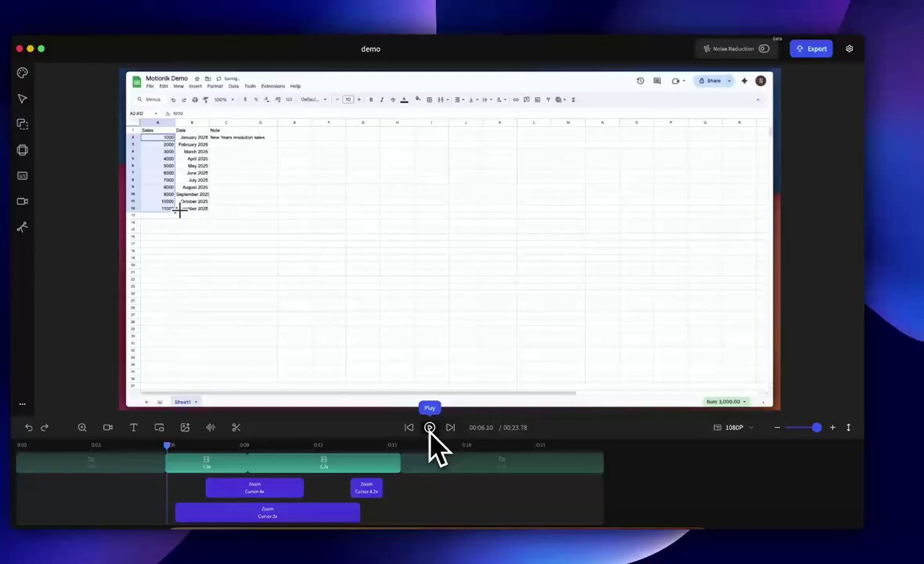Jump to the previous frame button
The width and height of the screenshot is (924, 564).
(409, 428)
